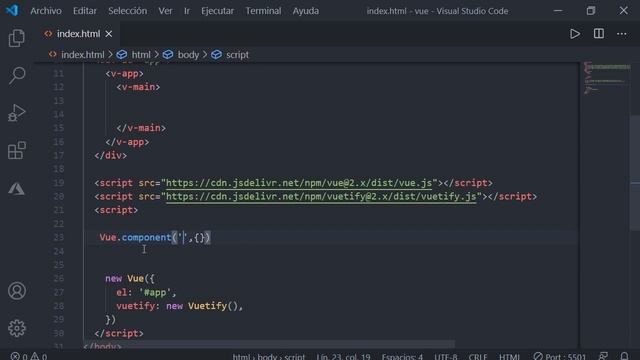The height and width of the screenshot is (360, 640).
Task: Open the Accounts icon in activity bar
Action: tap(17, 291)
